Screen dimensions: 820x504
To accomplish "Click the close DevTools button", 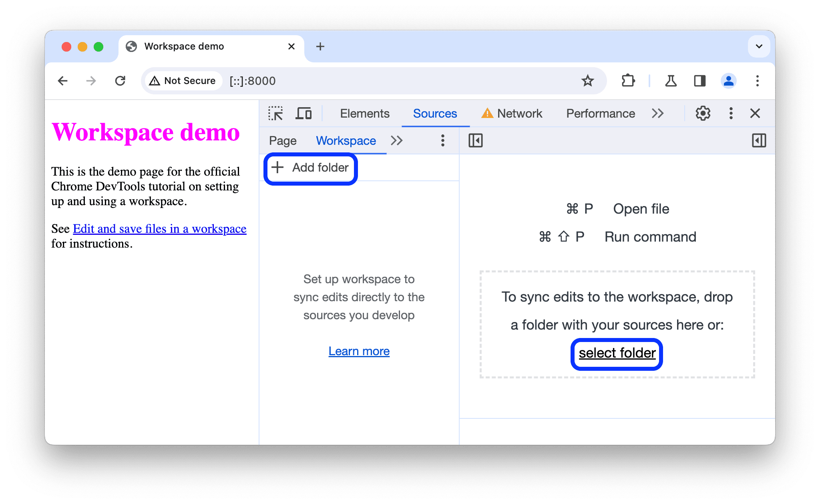I will (757, 114).
